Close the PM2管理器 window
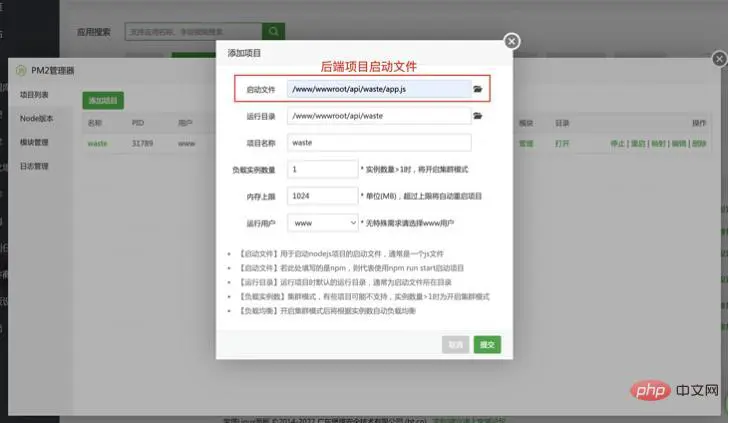729x423 pixels. point(719,59)
